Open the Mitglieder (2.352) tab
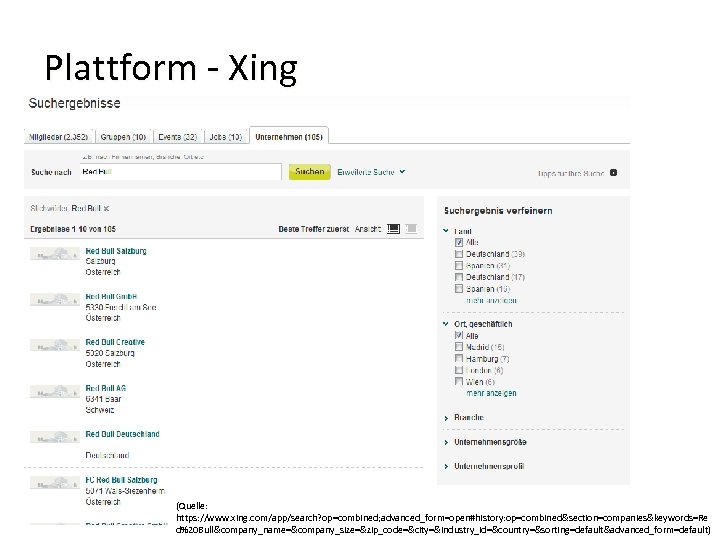This screenshot has height=540, width=720. pos(58,137)
